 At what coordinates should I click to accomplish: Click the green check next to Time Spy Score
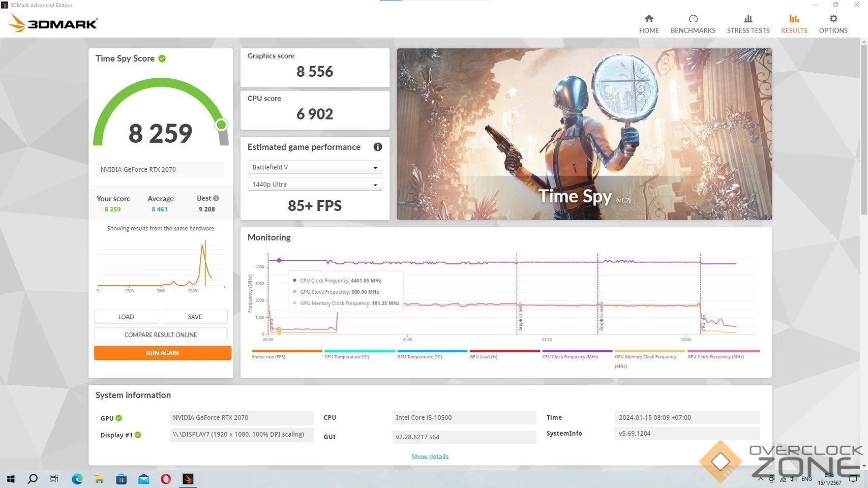coord(162,58)
